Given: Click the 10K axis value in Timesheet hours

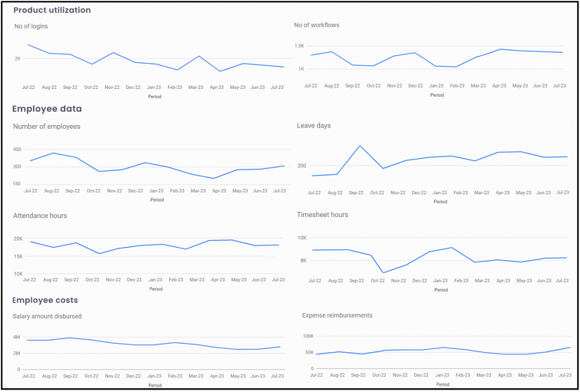Looking at the screenshot, I should (302, 238).
